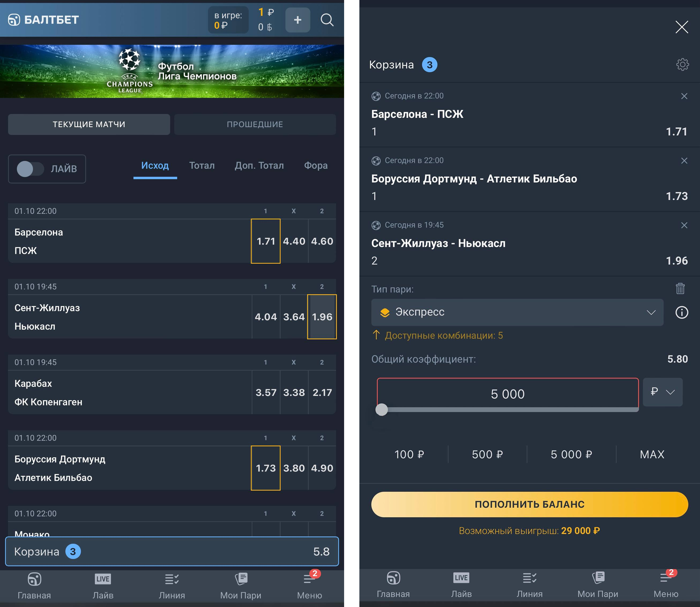Viewport: 700px width, 607px height.
Task: Open the ruble currency dropdown
Action: click(662, 392)
